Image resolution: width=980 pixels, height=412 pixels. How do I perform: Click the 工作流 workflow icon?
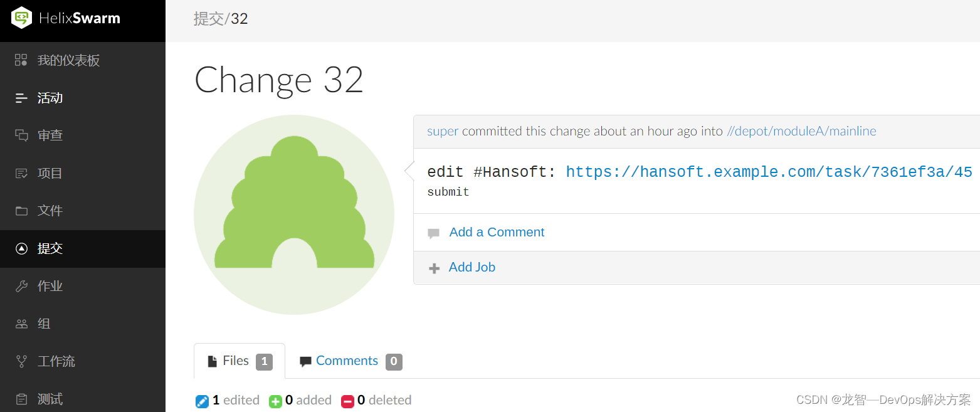(x=21, y=361)
